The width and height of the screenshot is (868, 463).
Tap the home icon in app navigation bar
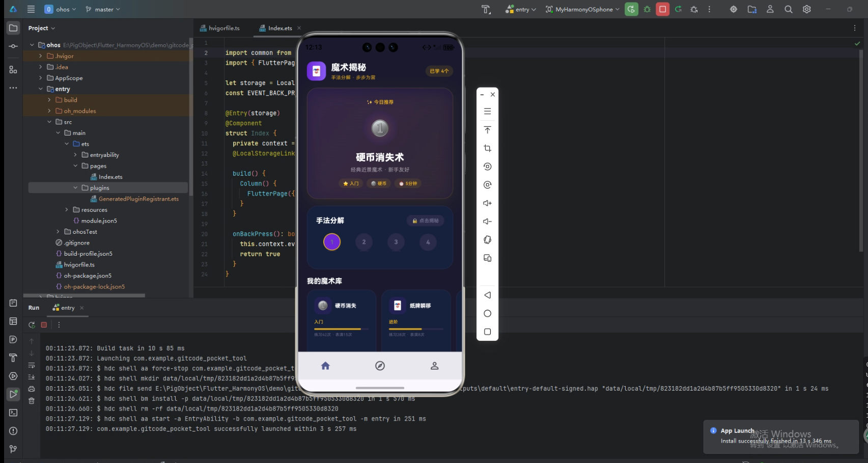pos(325,366)
